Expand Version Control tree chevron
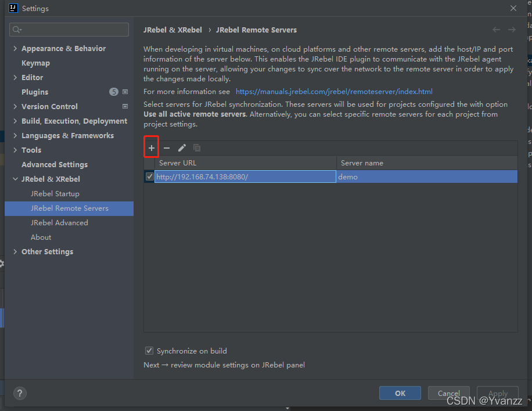 coord(15,106)
